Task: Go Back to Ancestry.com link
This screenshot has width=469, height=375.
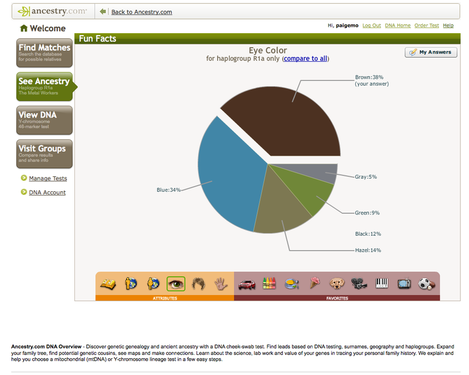Action: pyautogui.click(x=142, y=12)
